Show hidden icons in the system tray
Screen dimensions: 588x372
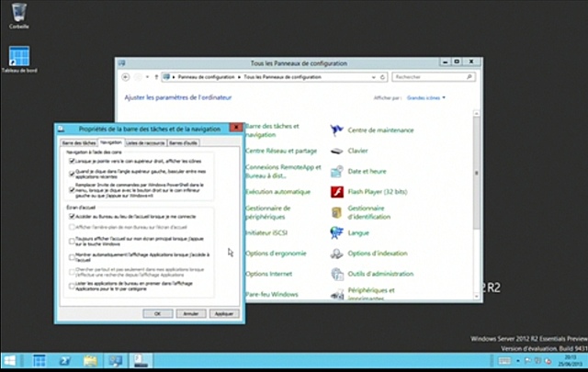(518, 361)
